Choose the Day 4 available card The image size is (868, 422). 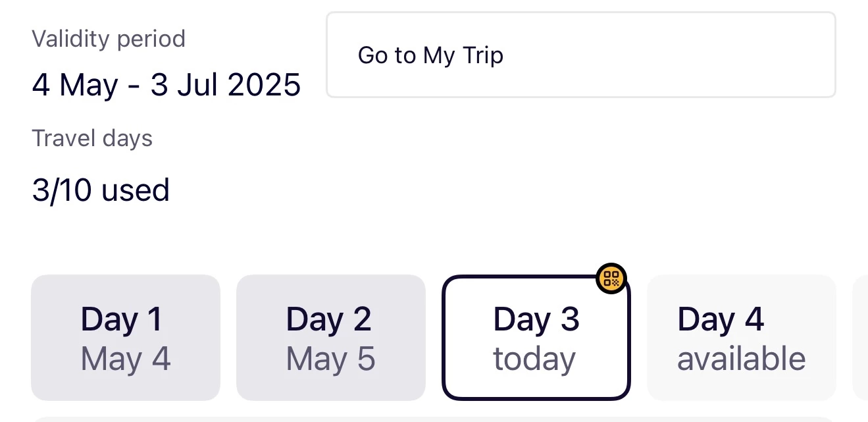(741, 338)
